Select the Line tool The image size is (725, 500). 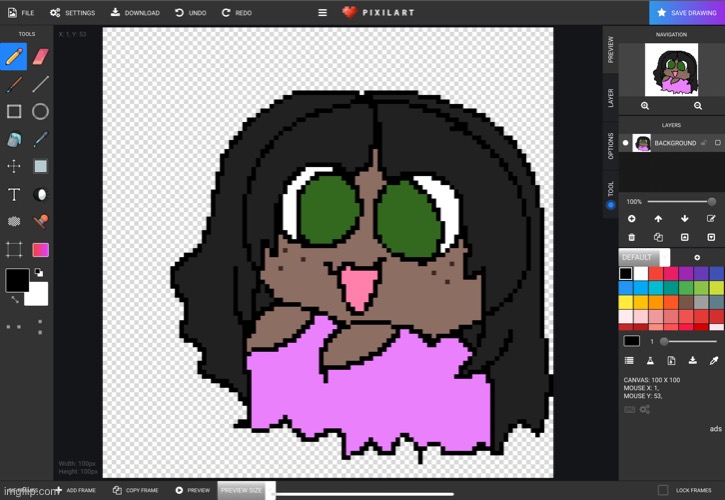point(41,84)
